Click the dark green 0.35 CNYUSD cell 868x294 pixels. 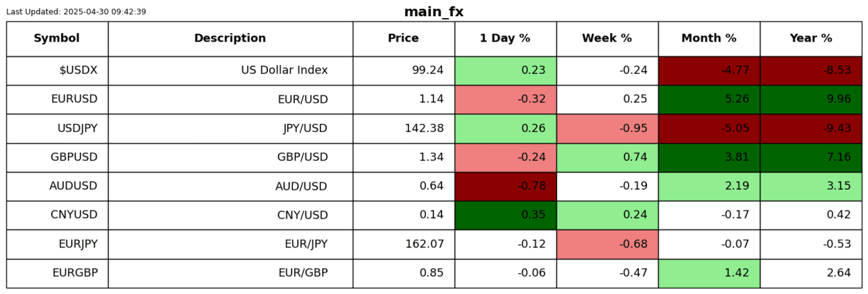[505, 215]
